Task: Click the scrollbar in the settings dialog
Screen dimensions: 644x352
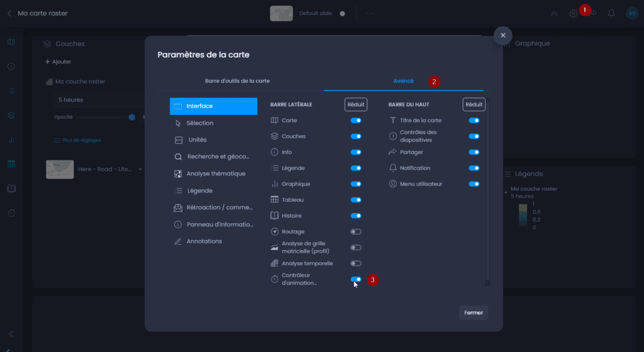Action: coord(487,192)
